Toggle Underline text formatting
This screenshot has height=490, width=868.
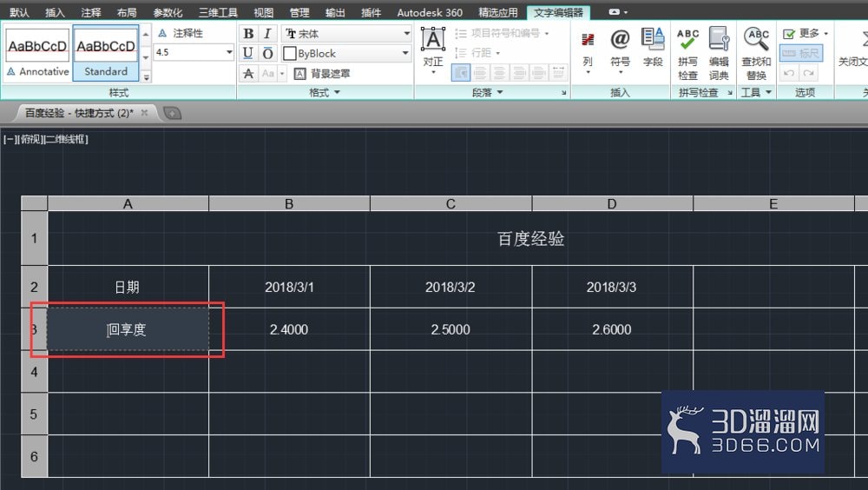[x=248, y=53]
